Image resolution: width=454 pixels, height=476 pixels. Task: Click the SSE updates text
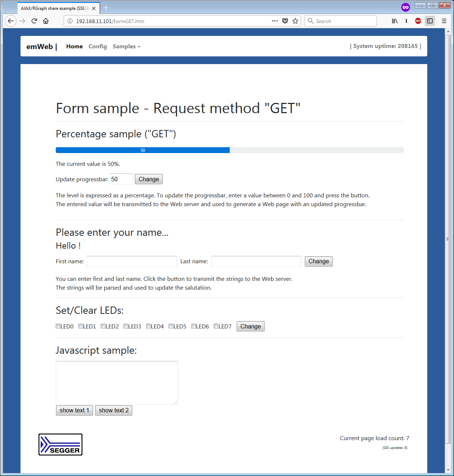pyautogui.click(x=395, y=448)
